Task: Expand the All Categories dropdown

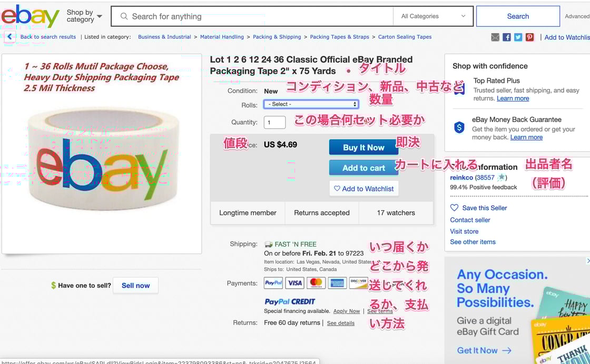Action: click(x=433, y=16)
